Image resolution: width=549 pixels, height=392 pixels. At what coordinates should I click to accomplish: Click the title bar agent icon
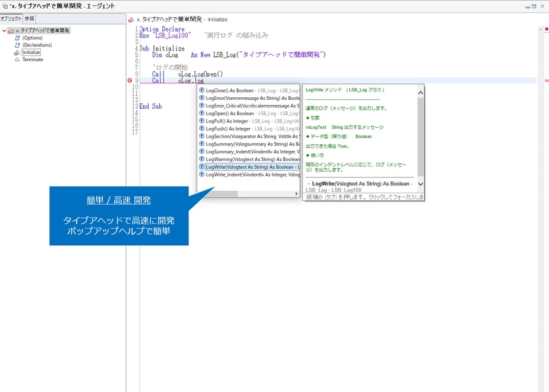click(x=5, y=6)
